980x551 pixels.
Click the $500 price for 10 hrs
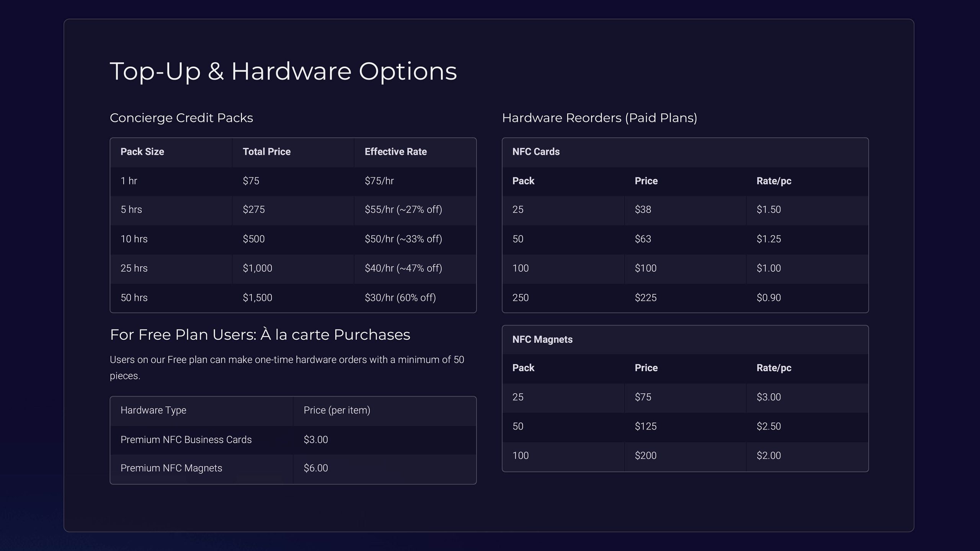click(x=254, y=239)
